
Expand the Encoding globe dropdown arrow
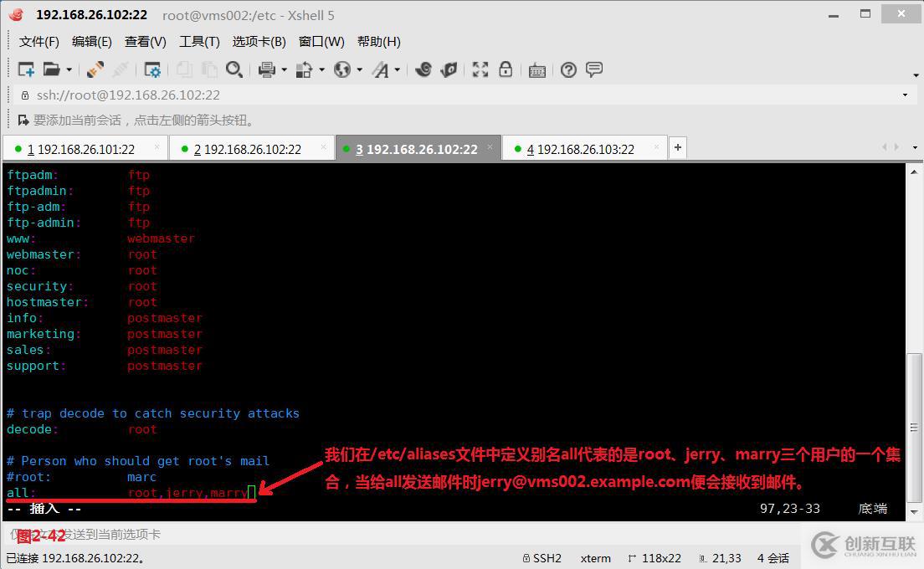pos(359,70)
